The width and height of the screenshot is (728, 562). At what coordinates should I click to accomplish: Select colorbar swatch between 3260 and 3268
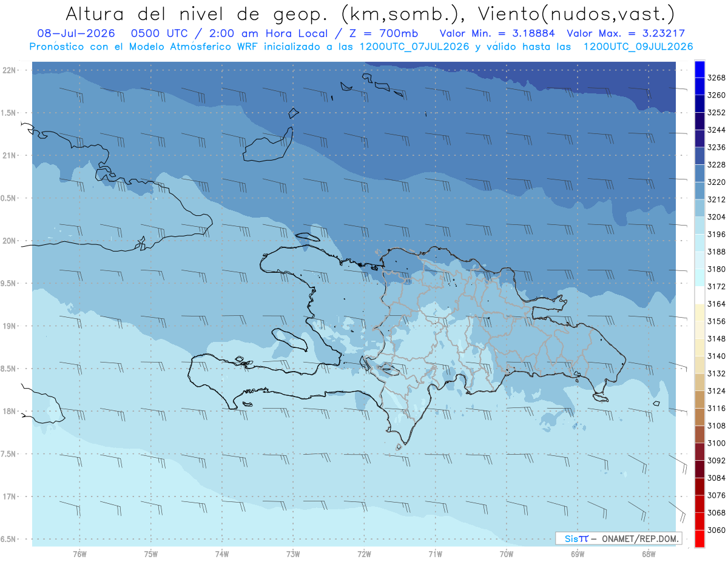click(x=699, y=87)
